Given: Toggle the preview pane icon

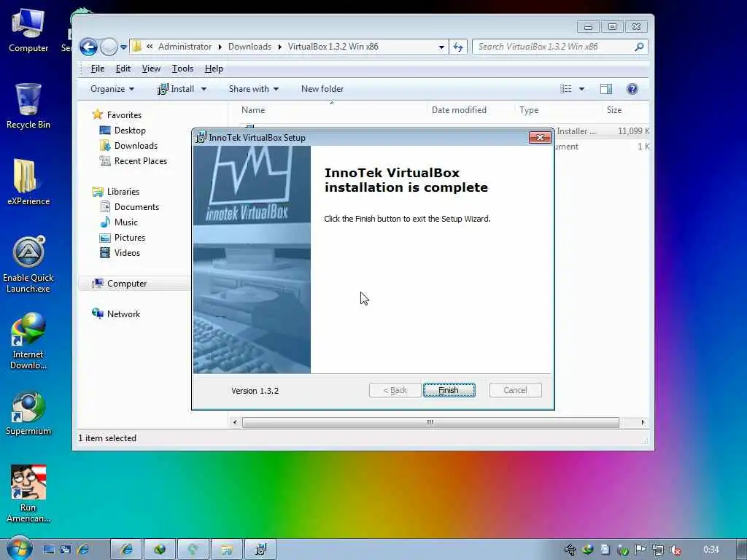Looking at the screenshot, I should click(x=606, y=89).
